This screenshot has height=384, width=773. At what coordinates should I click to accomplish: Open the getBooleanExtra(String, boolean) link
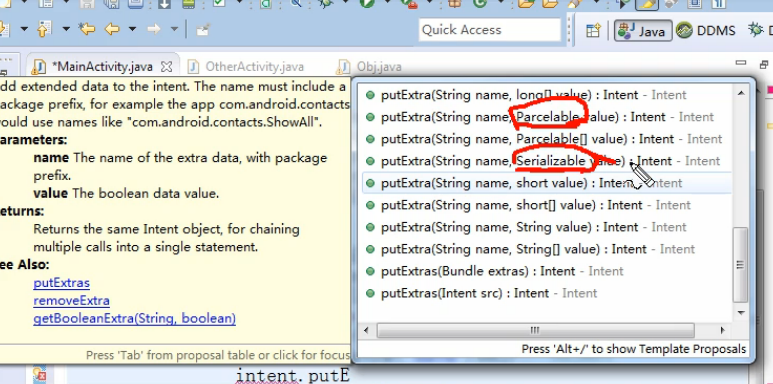click(135, 318)
